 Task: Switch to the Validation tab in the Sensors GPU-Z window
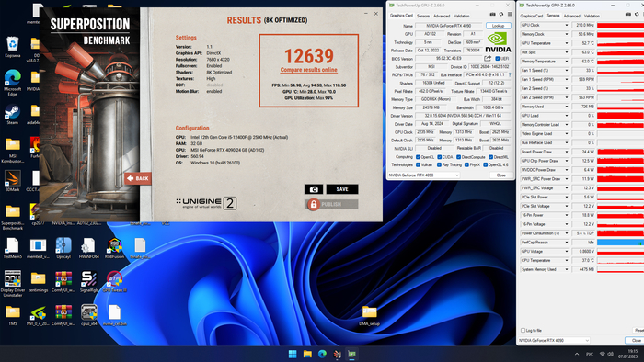tap(592, 16)
